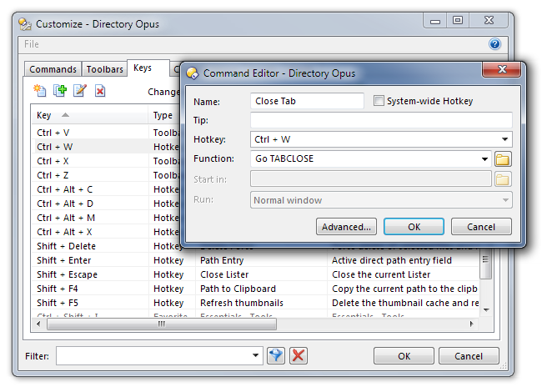This screenshot has width=542, height=392.
Task: Select the Shift + Escape row
Action: tap(256, 274)
